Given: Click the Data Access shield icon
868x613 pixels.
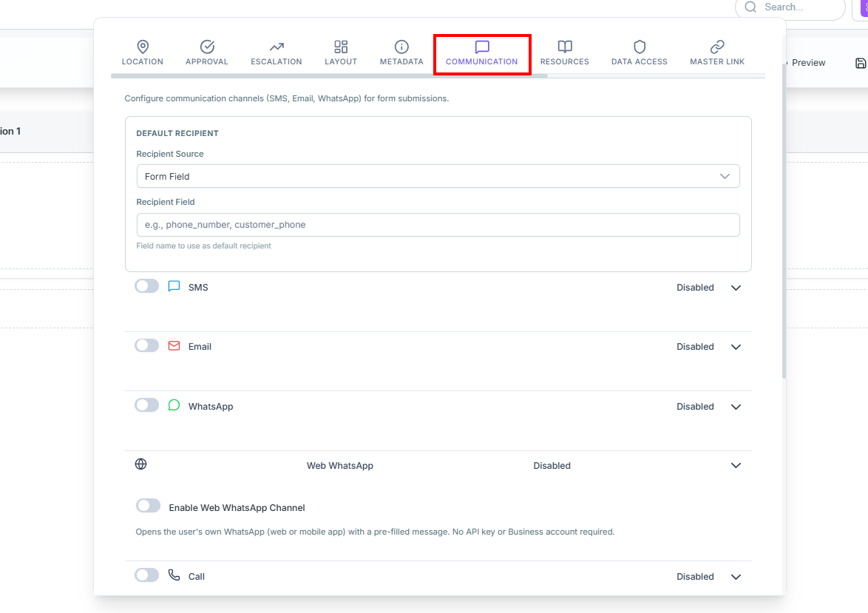Looking at the screenshot, I should pyautogui.click(x=640, y=47).
